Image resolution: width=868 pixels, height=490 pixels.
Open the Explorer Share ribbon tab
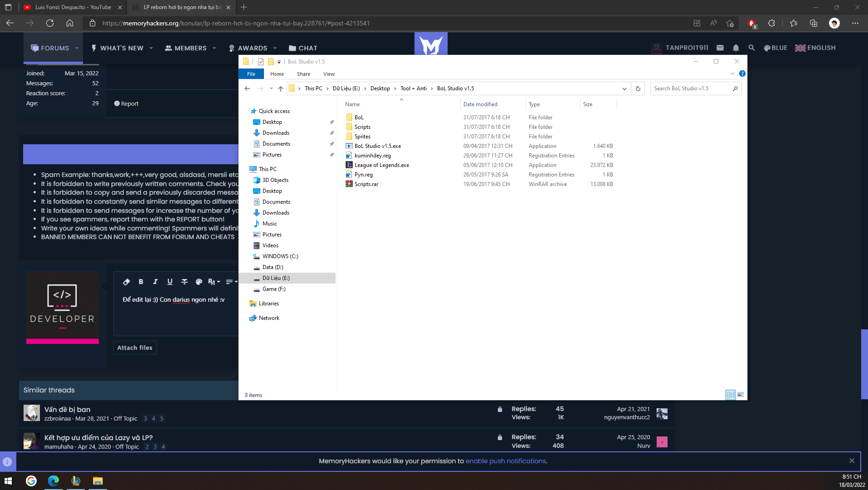[x=304, y=74]
